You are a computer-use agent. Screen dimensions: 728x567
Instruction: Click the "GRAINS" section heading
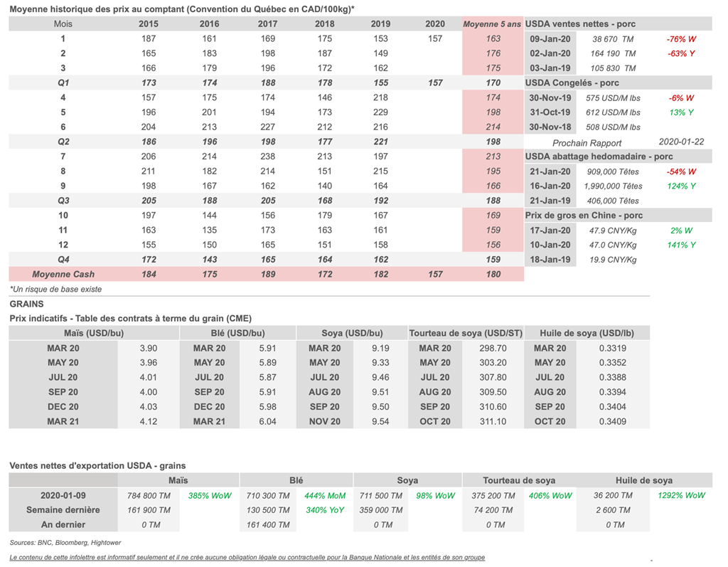(x=26, y=304)
